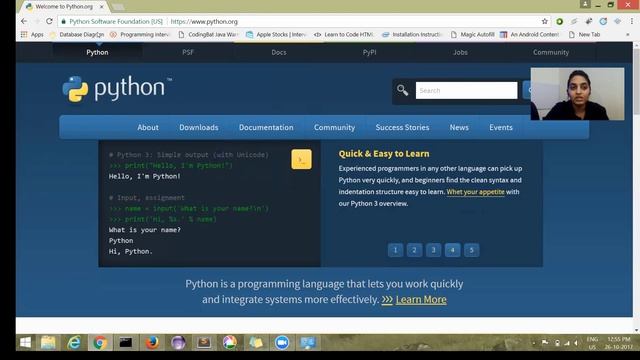
Task: Follow the Learn More link
Action: 421,300
